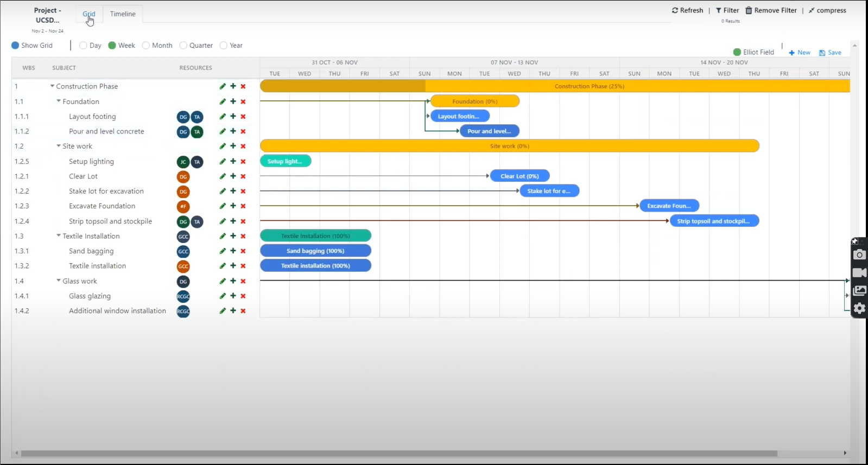Screen dimensions: 868x465
Task: Open the settings gear in side toolbar
Action: 859,308
